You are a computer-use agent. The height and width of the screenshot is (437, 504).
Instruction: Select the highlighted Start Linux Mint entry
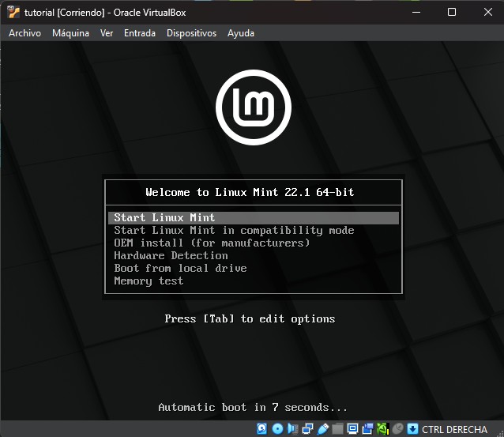click(x=254, y=217)
